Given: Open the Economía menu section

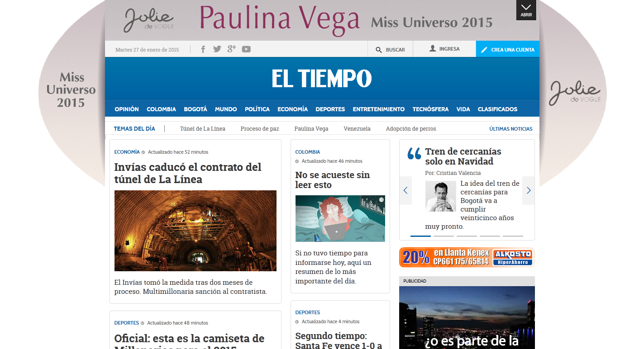Looking at the screenshot, I should click(292, 109).
